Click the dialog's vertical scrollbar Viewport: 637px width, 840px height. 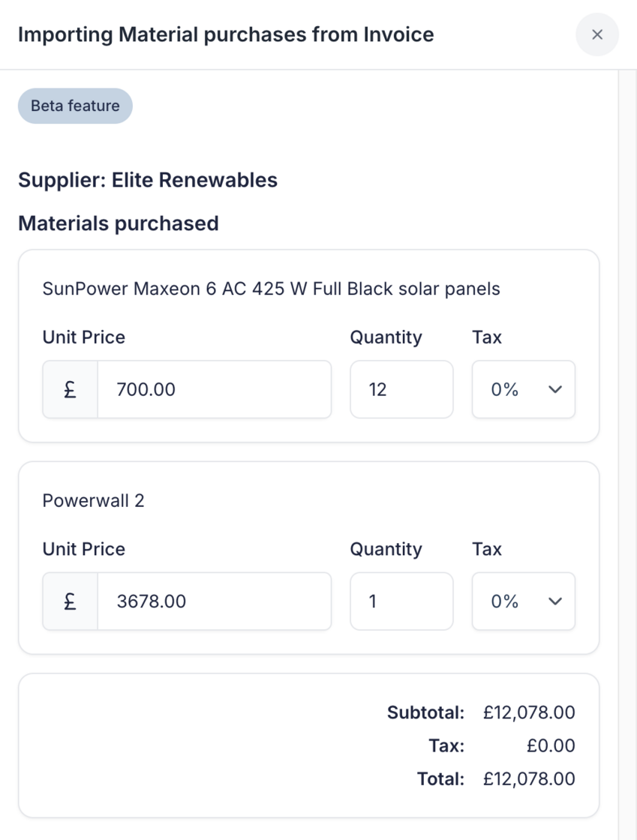point(626,450)
